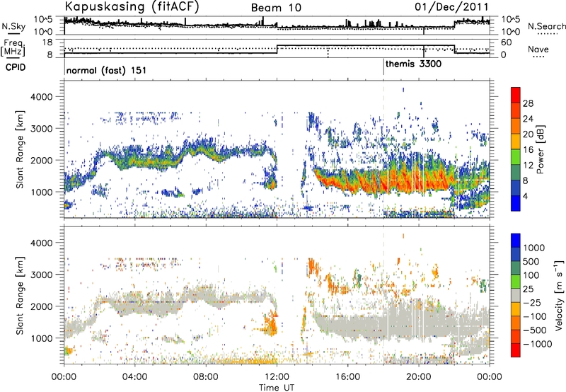
Task: Click the '4000' tick of the power panel
Action: tap(42, 97)
